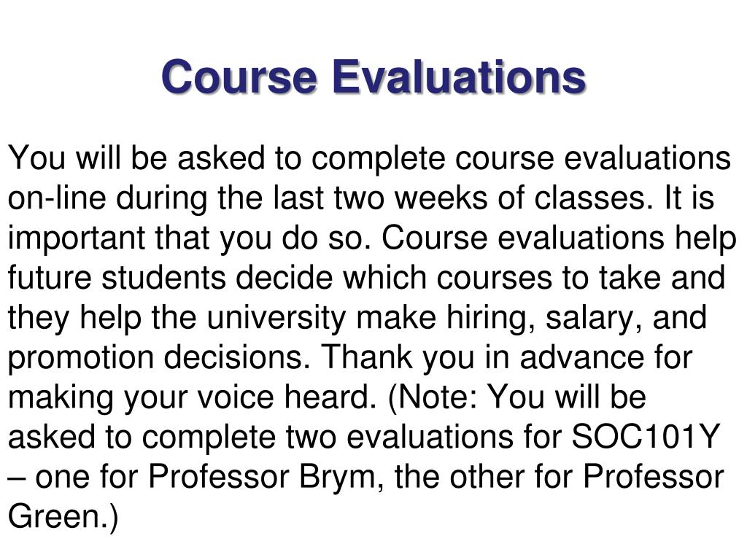Click the word university
Screen dimensions: 747x560
click(x=276, y=318)
